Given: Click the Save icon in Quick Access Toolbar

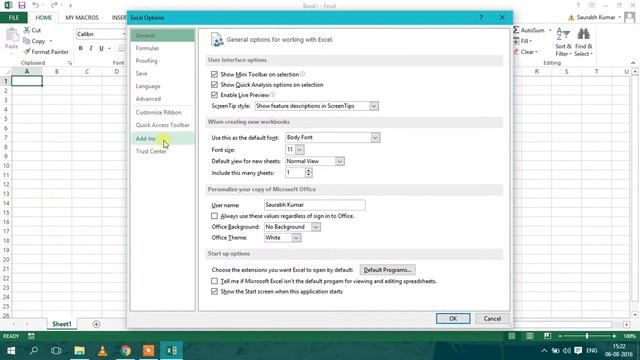Looking at the screenshot, I should pos(22,5).
